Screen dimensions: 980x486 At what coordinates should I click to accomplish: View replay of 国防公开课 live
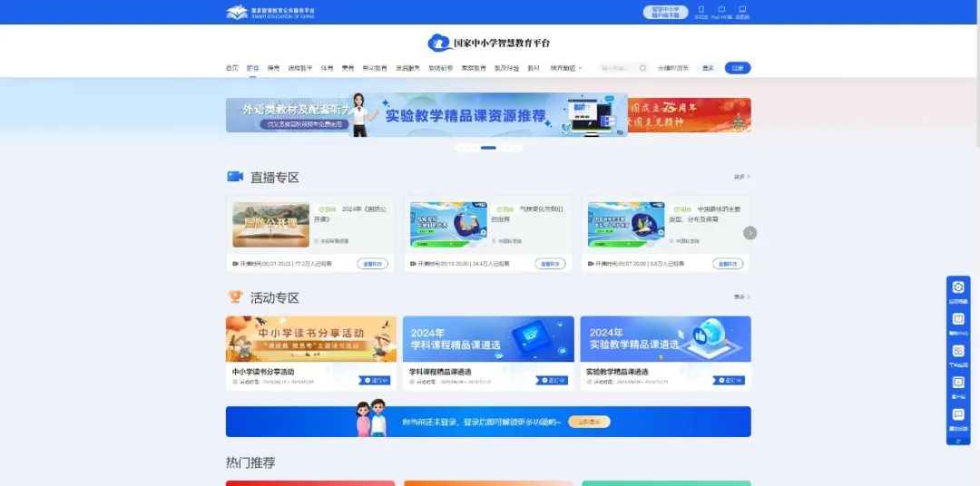373,264
